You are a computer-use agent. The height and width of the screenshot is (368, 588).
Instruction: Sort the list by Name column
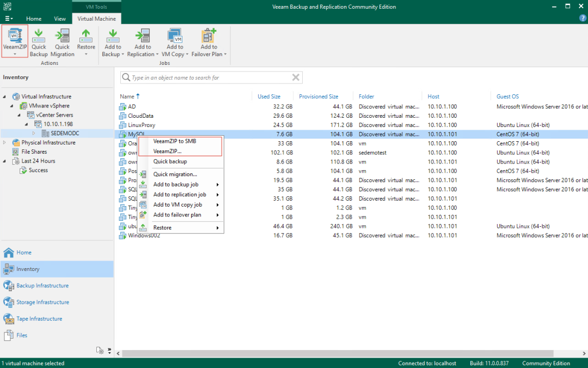[x=127, y=96]
